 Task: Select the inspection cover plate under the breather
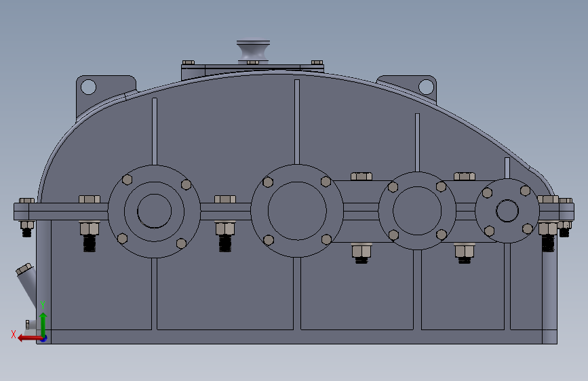[252, 68]
